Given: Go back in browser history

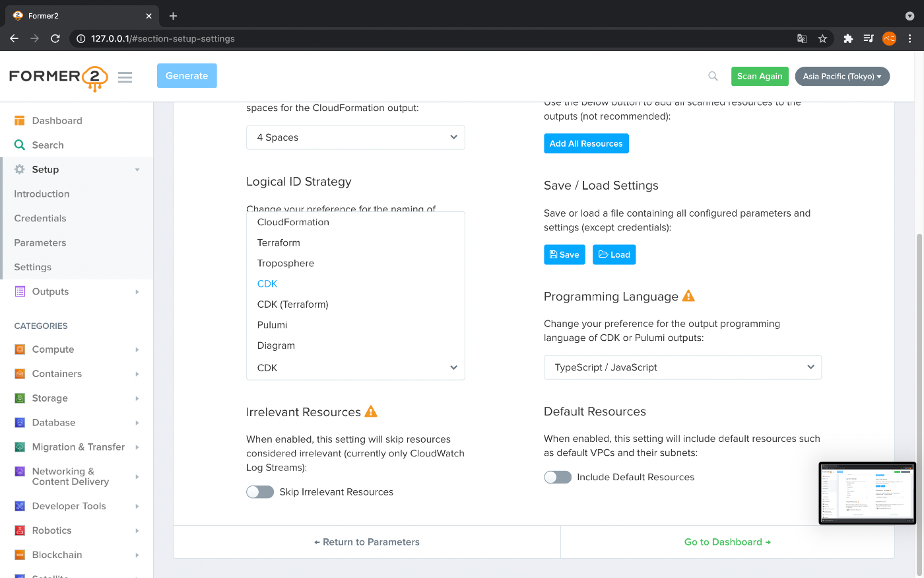Looking at the screenshot, I should [x=14, y=38].
